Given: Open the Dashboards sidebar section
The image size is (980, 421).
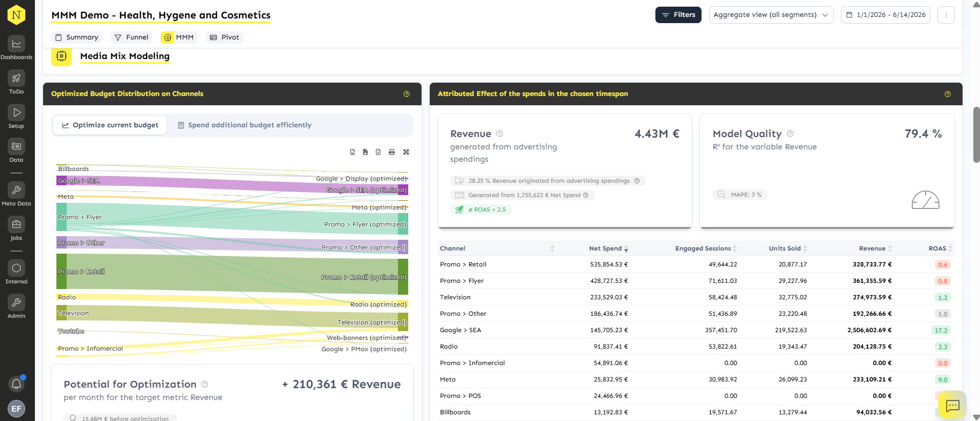Looking at the screenshot, I should (x=16, y=48).
